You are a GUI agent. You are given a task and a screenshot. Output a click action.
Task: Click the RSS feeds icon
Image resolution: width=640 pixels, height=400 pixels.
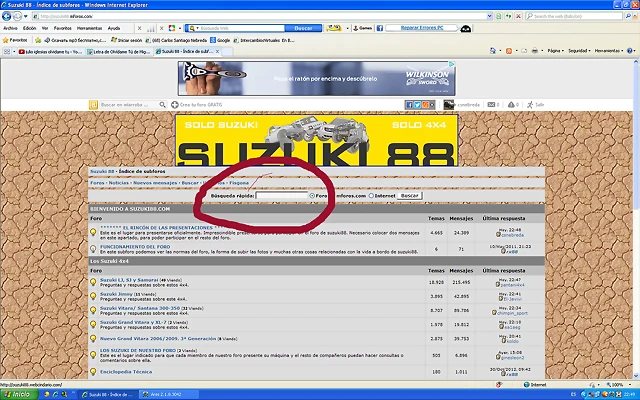509,51
